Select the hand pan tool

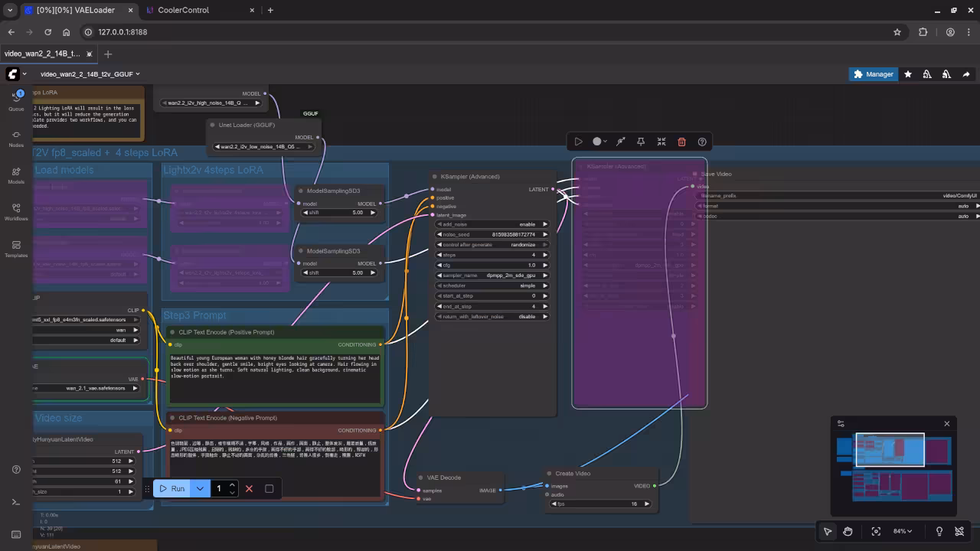pyautogui.click(x=848, y=531)
